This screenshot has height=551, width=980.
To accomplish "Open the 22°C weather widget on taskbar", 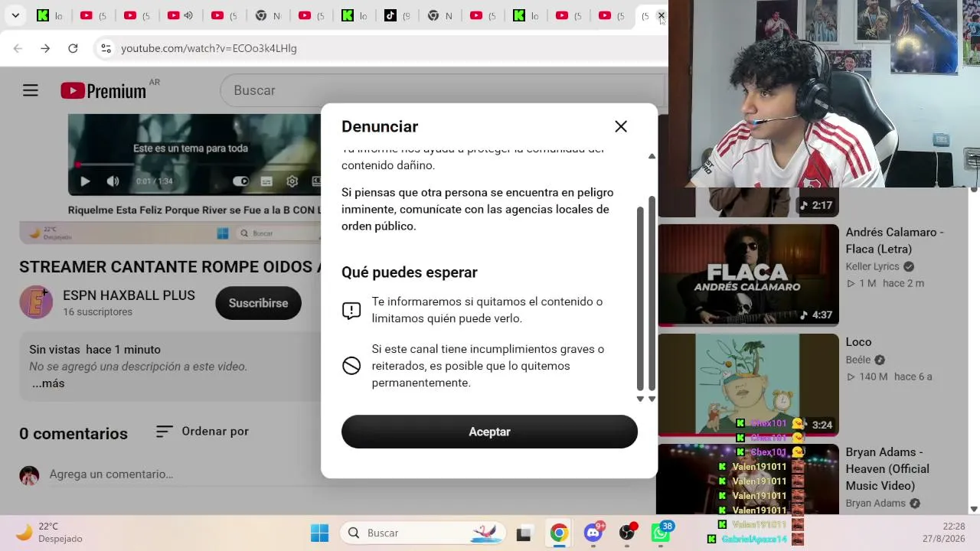I will [49, 533].
